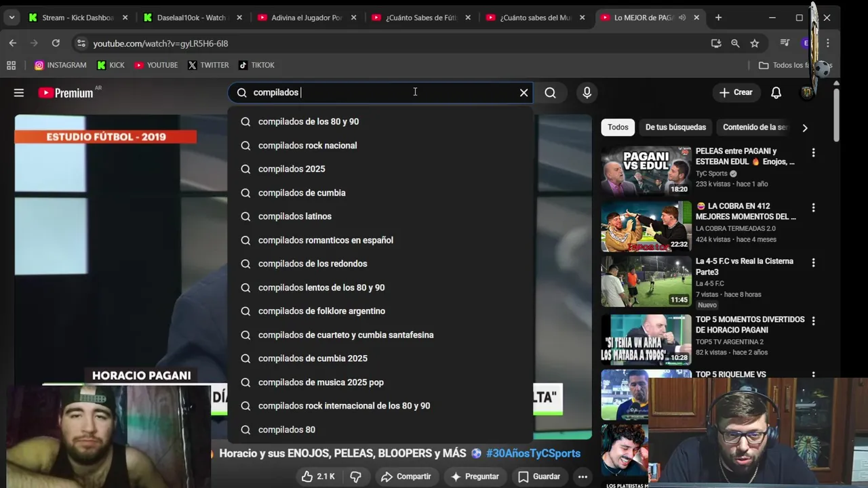Open the notifications bell
This screenshot has width=868, height=488.
click(x=776, y=93)
